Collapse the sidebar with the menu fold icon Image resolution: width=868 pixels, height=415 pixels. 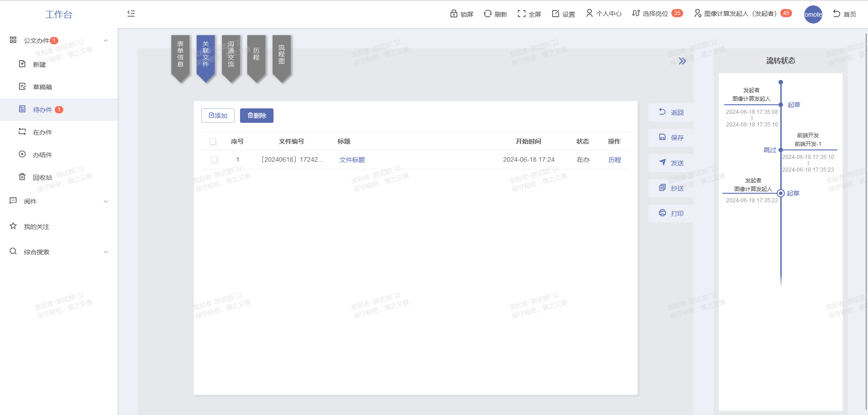pyautogui.click(x=131, y=14)
